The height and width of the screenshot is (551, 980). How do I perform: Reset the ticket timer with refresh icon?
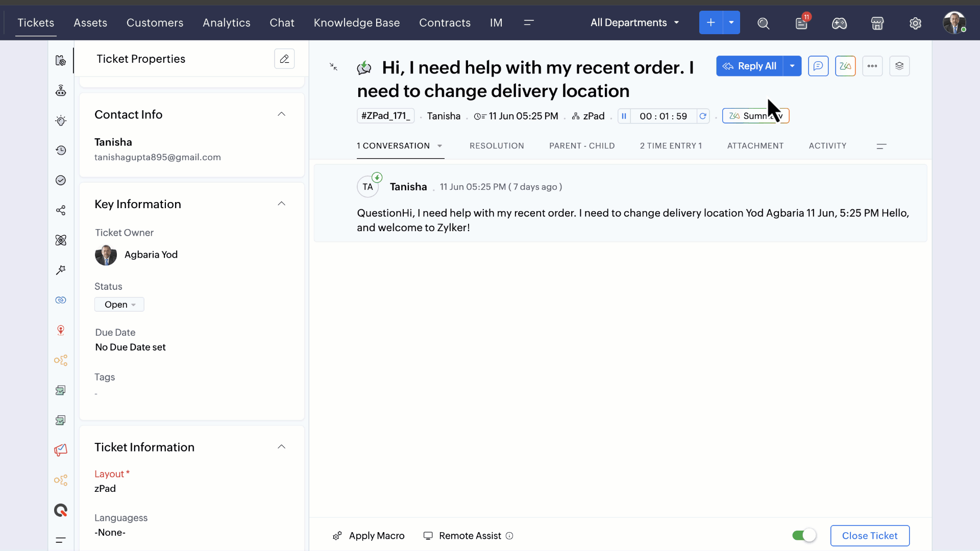tap(703, 116)
